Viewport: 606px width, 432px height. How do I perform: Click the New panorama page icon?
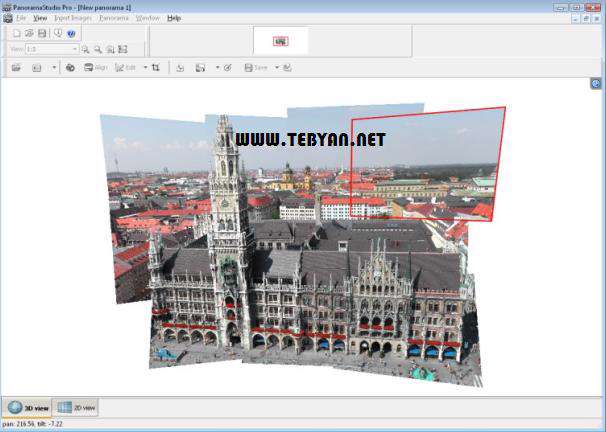click(x=17, y=34)
